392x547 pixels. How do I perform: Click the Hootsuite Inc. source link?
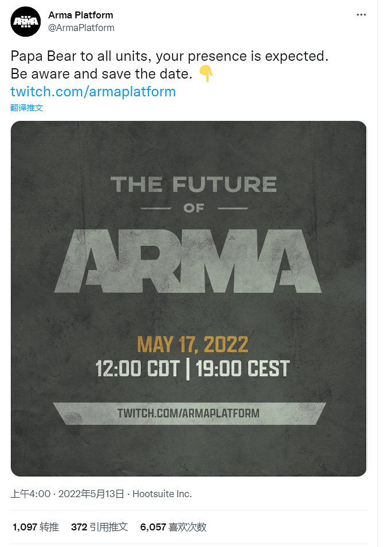162,494
